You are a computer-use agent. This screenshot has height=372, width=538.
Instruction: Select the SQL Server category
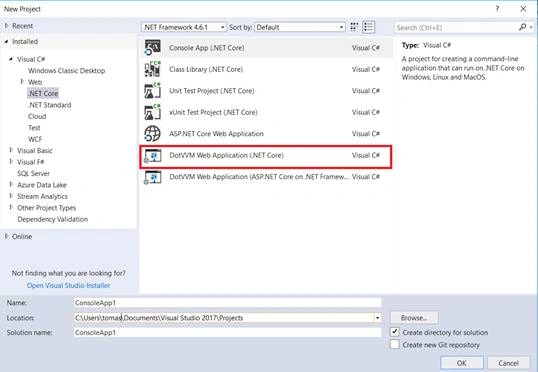[33, 173]
